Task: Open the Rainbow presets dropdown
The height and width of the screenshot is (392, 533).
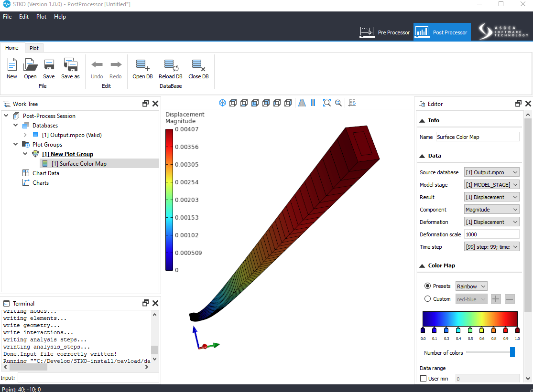Action: [471, 286]
